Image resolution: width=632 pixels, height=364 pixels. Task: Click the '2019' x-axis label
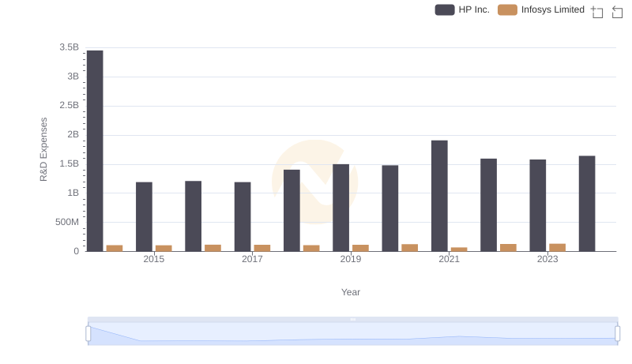[351, 259]
